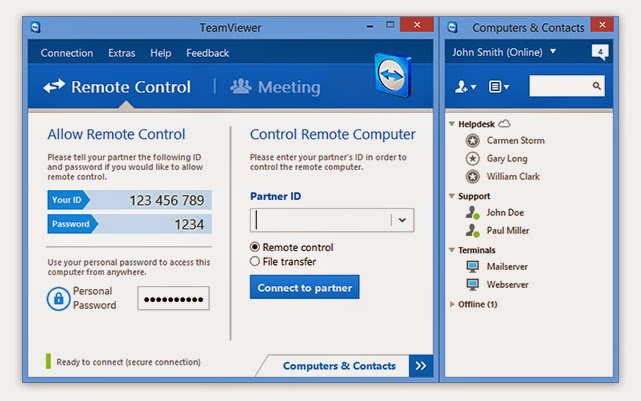Click the star icon beside William Clark
Image resolution: width=641 pixels, height=401 pixels.
tap(473, 177)
